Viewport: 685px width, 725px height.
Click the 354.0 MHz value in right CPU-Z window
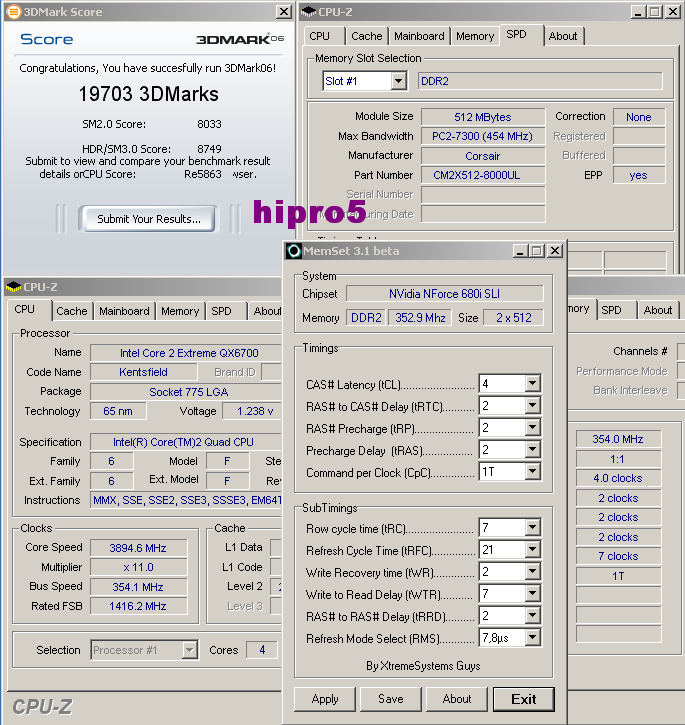click(618, 439)
